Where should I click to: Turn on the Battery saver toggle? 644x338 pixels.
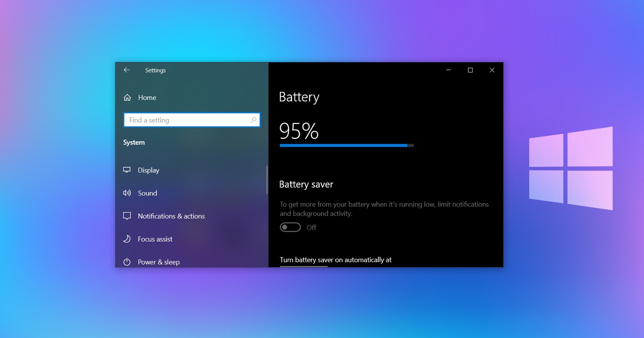pos(290,227)
